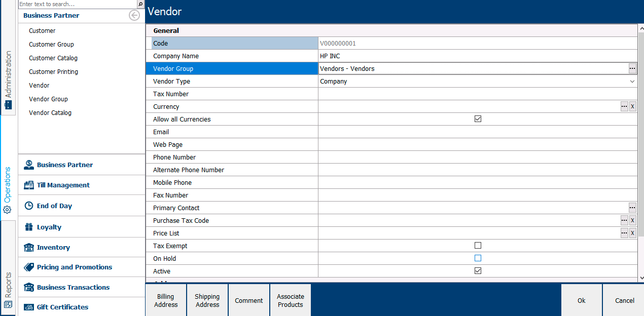Click the Phone Number input field
This screenshot has width=644, height=316.
478,157
